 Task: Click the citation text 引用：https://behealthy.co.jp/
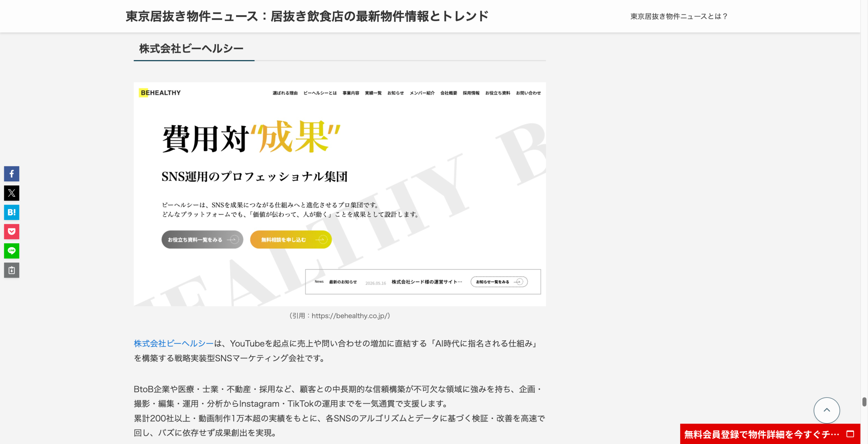[340, 316]
